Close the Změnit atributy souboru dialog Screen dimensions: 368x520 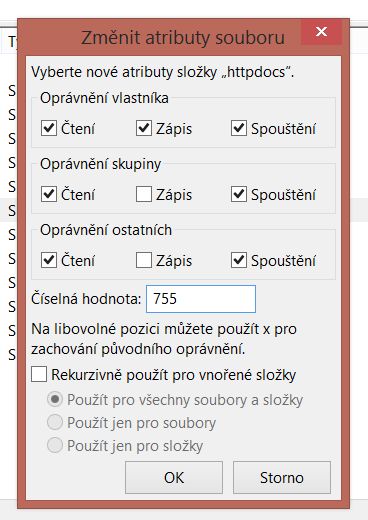(x=321, y=32)
